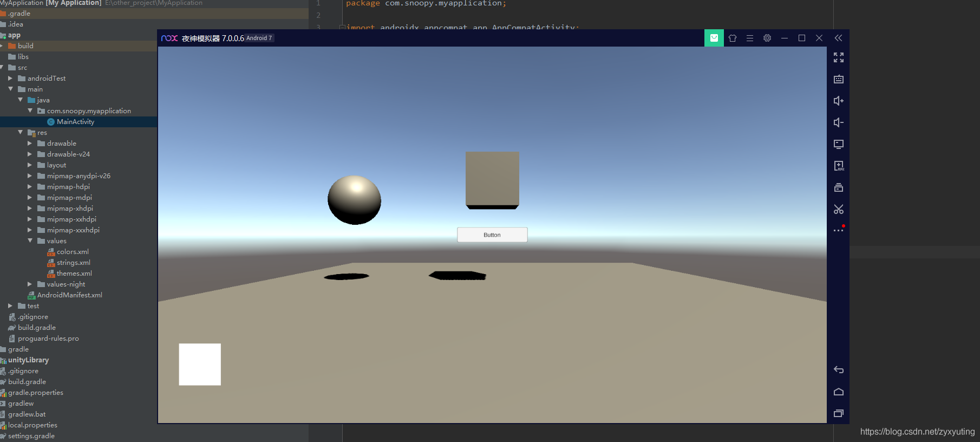Select the app .gitignore file
Viewport: 980px width, 442px height.
33,317
